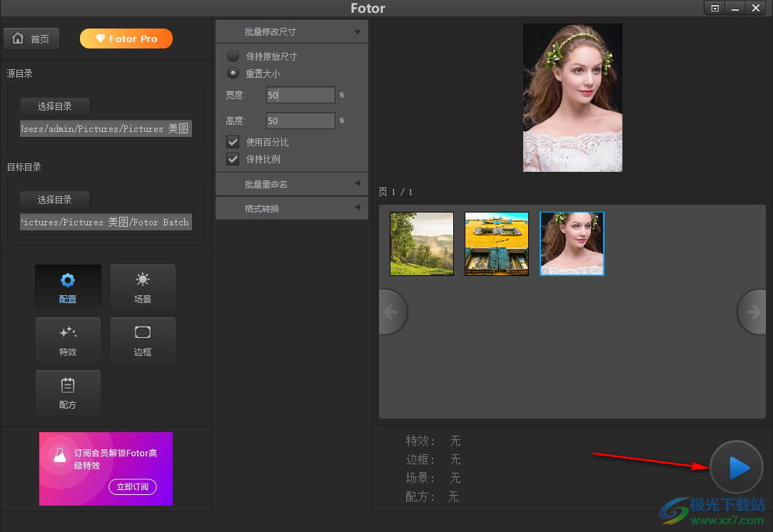Select the yellow field tanks thumbnail
Image resolution: width=773 pixels, height=532 pixels.
tap(497, 244)
